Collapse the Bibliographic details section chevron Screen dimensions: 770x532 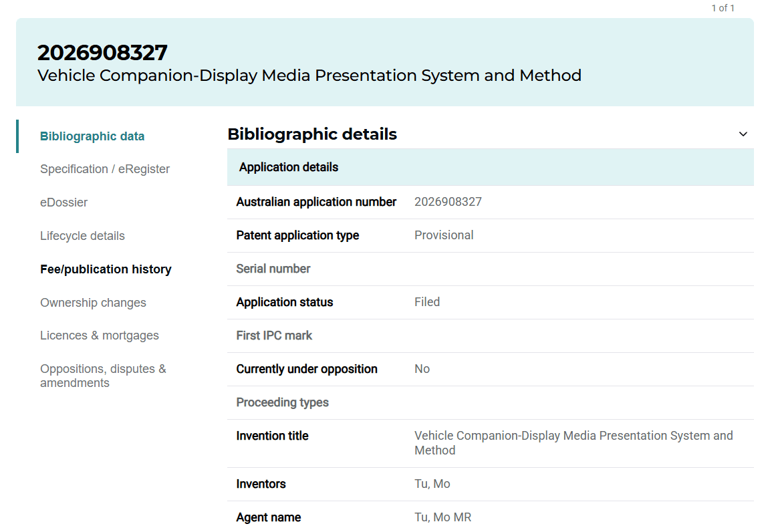tap(743, 134)
